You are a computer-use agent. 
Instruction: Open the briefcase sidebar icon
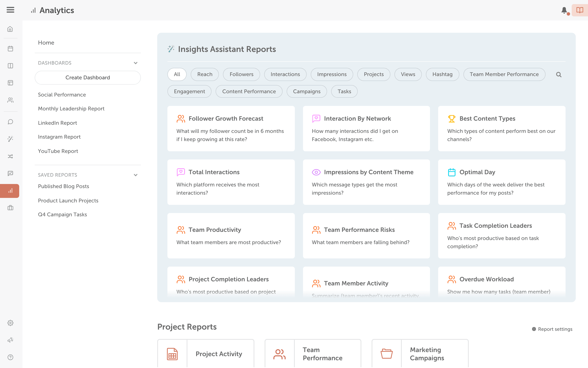10,208
